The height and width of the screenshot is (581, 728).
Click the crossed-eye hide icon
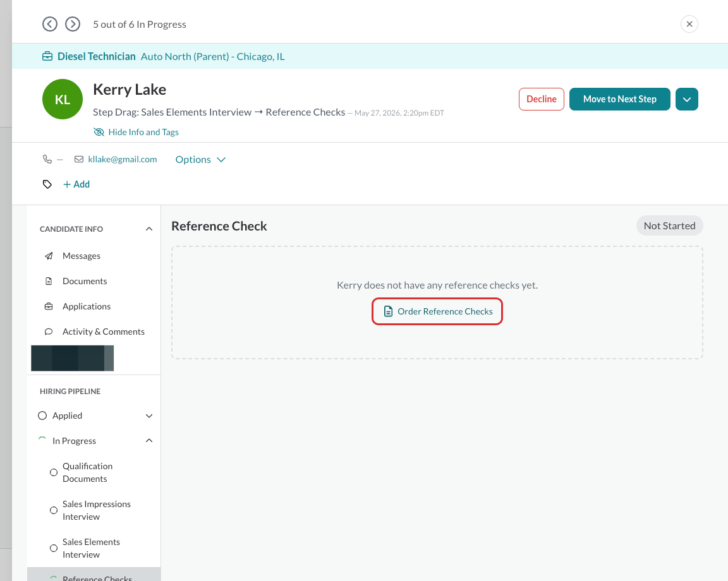[x=99, y=132]
